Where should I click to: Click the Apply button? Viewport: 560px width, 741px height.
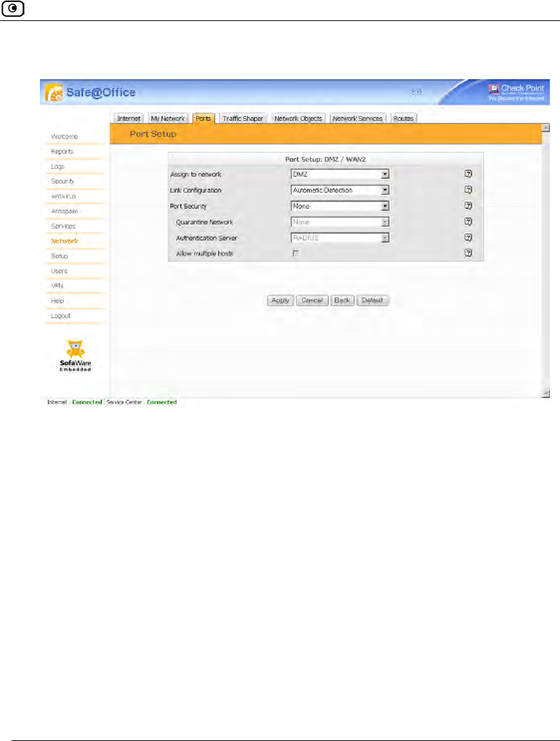[x=281, y=300]
